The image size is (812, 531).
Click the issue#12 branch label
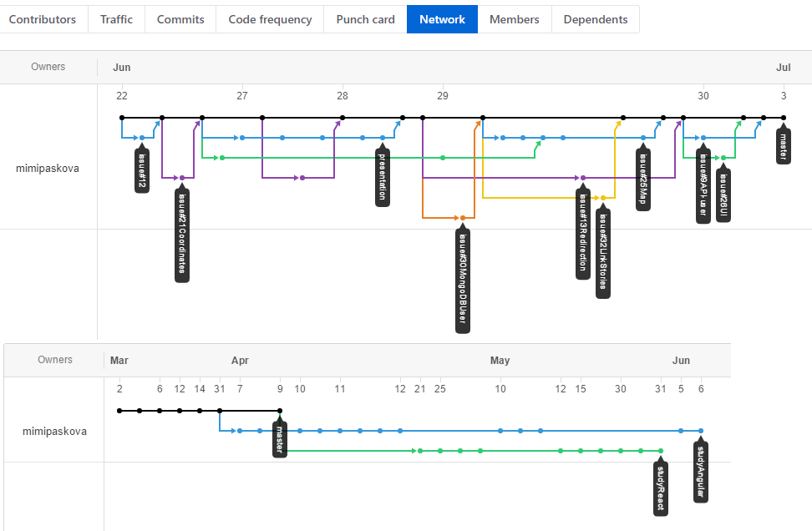[142, 170]
